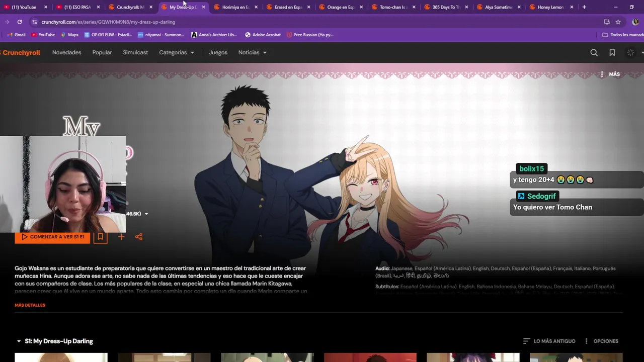This screenshot has width=644, height=362.
Task: Open Gmail bookmark
Action: point(17,35)
